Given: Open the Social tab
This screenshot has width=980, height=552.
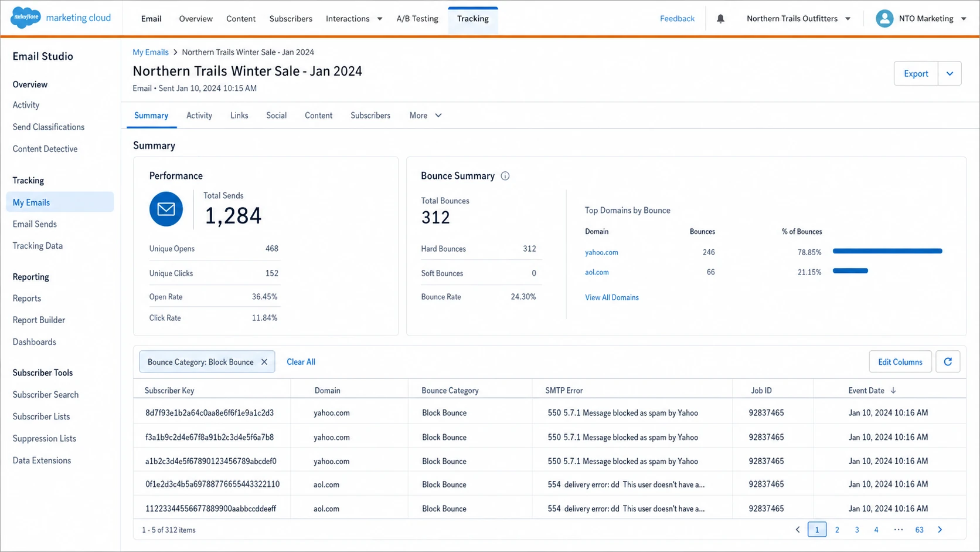Looking at the screenshot, I should pyautogui.click(x=276, y=116).
